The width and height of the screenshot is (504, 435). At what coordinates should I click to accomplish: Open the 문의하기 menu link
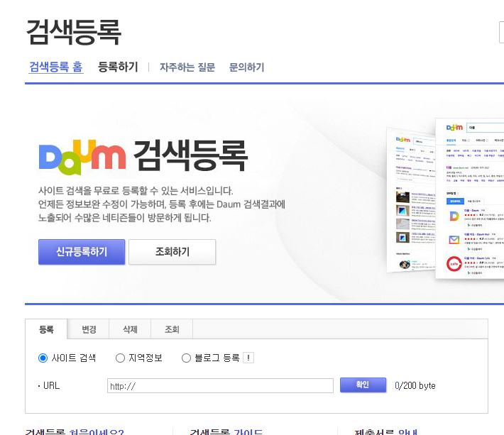pos(246,67)
